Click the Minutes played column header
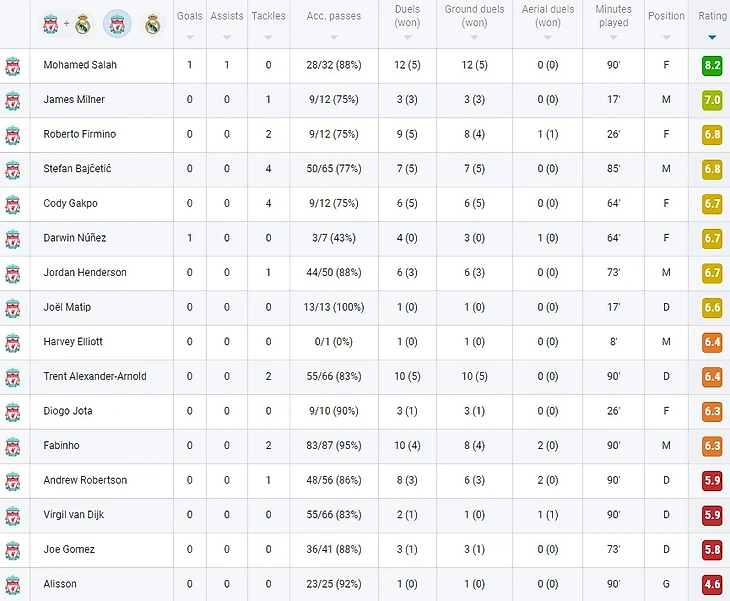The image size is (730, 601). click(613, 16)
